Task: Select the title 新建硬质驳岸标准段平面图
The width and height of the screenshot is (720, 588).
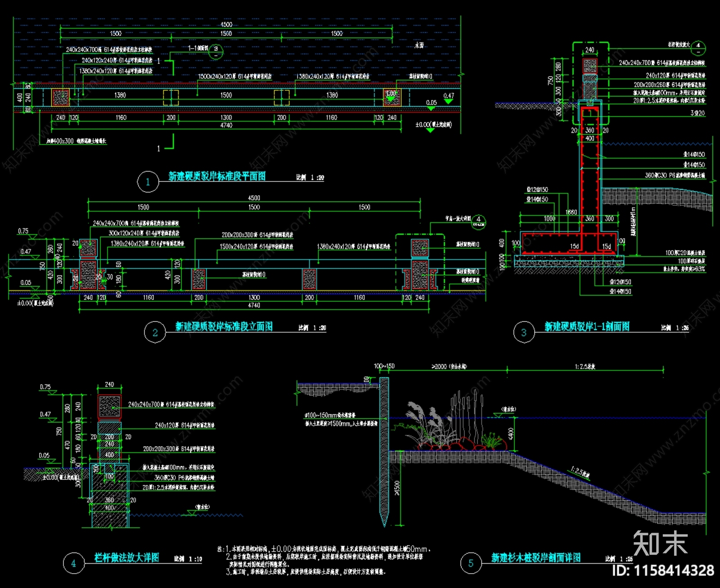Action: 217,176
